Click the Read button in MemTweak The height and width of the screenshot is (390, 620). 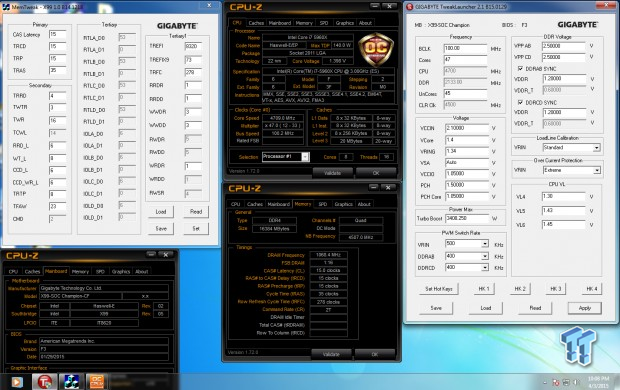(196, 212)
